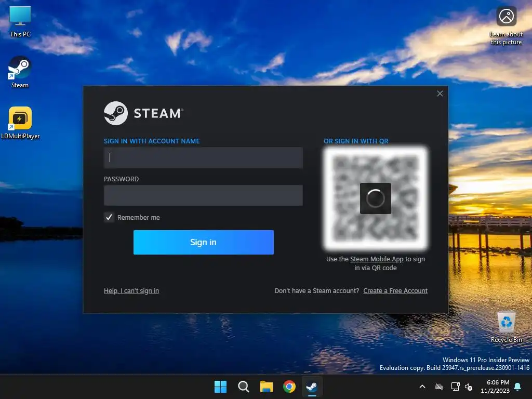Show hidden system tray icons
Image resolution: width=532 pixels, height=399 pixels.
[422, 387]
